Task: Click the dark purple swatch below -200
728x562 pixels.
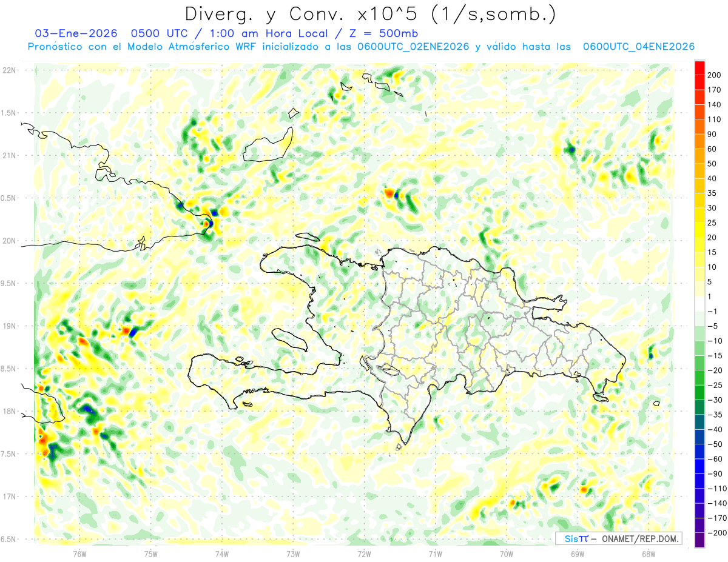Action: pyautogui.click(x=699, y=540)
